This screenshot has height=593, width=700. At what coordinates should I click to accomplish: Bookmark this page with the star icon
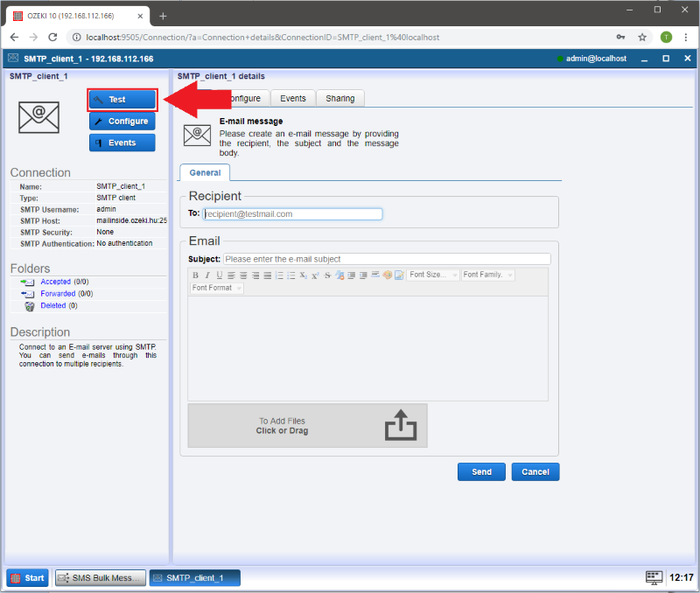pos(642,38)
